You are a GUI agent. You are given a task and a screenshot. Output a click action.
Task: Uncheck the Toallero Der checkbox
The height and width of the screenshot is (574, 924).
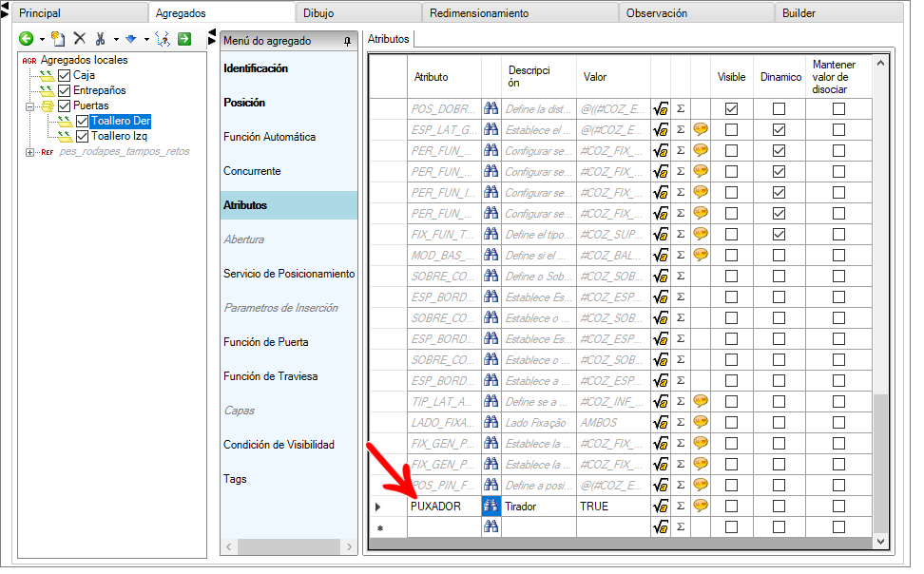83,121
